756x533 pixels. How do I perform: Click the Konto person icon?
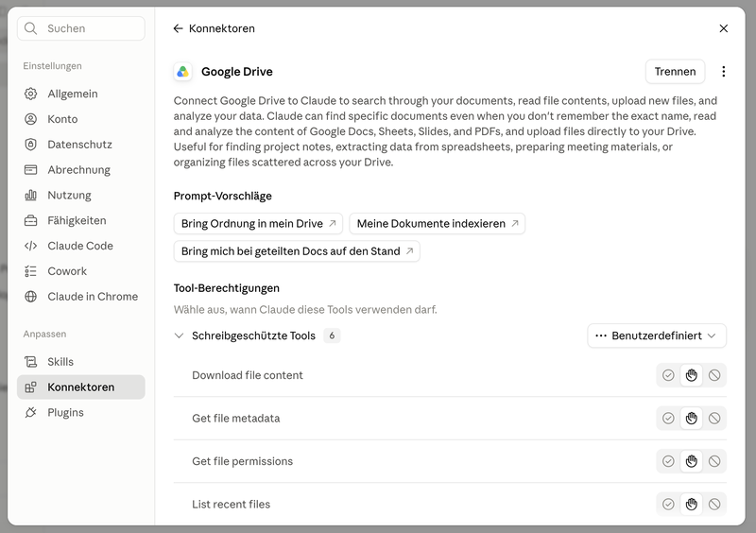30,119
